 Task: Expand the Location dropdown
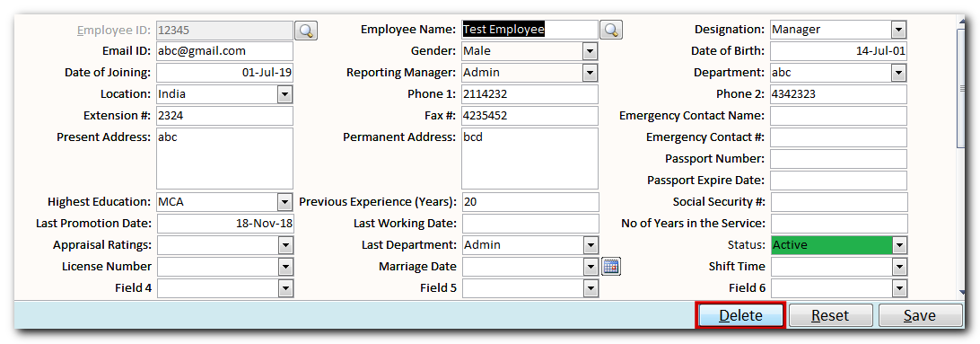(285, 94)
